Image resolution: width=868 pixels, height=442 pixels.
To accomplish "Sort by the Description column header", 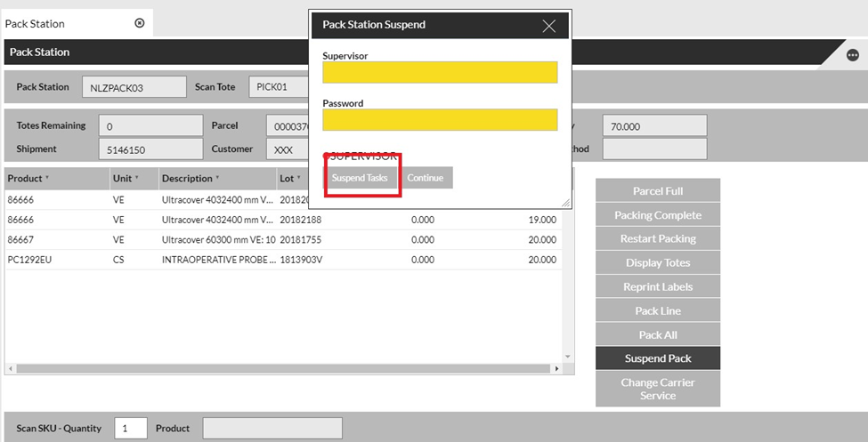I will 187,179.
